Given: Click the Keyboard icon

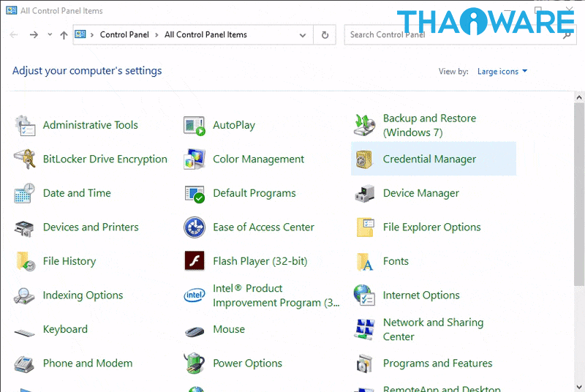Looking at the screenshot, I should click(x=24, y=331).
